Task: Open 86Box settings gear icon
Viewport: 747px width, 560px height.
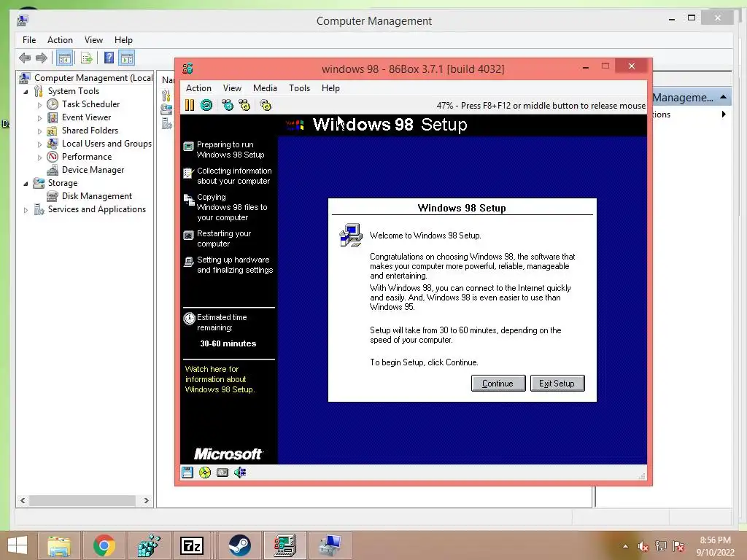Action: tap(266, 105)
